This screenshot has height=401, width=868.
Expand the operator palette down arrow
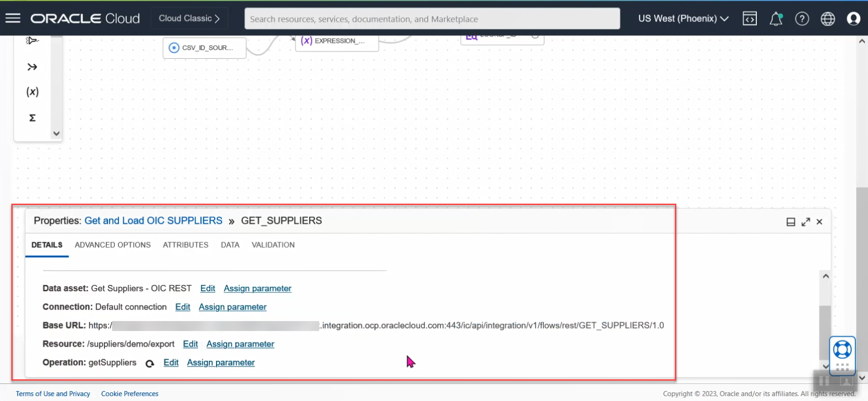pyautogui.click(x=57, y=133)
